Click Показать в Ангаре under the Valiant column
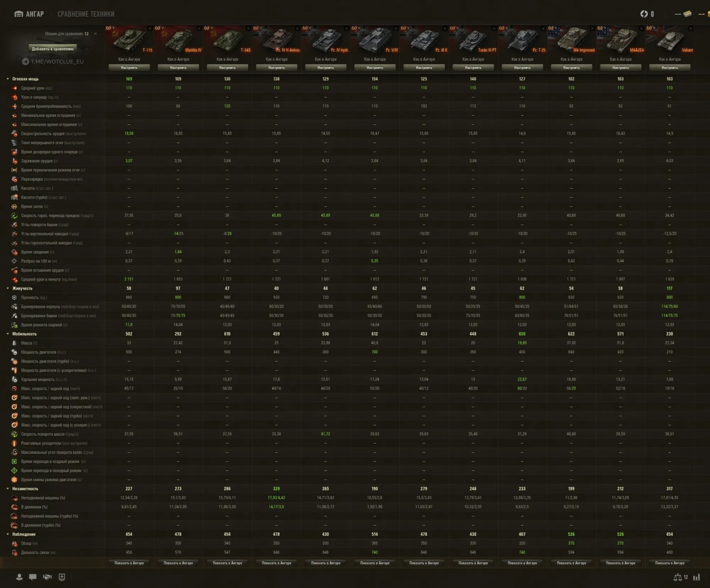The height and width of the screenshot is (588, 710). [x=670, y=563]
